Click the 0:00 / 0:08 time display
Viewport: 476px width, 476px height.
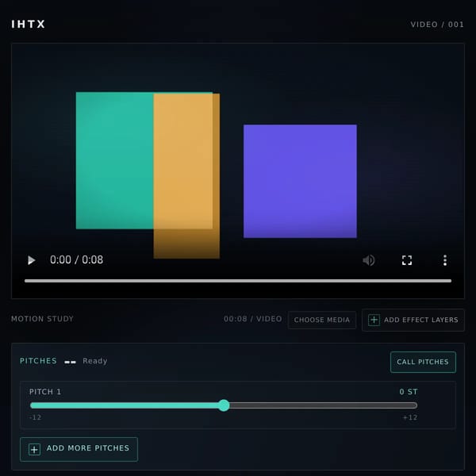76,260
